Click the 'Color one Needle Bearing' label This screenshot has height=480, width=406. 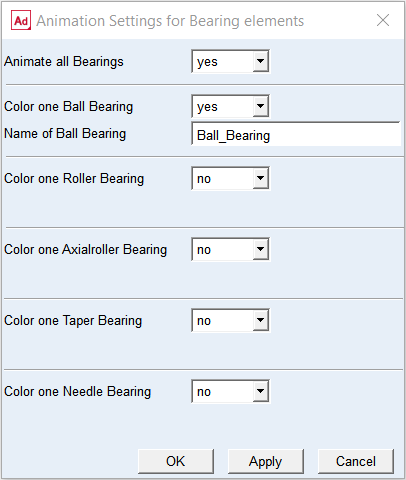[x=77, y=392]
